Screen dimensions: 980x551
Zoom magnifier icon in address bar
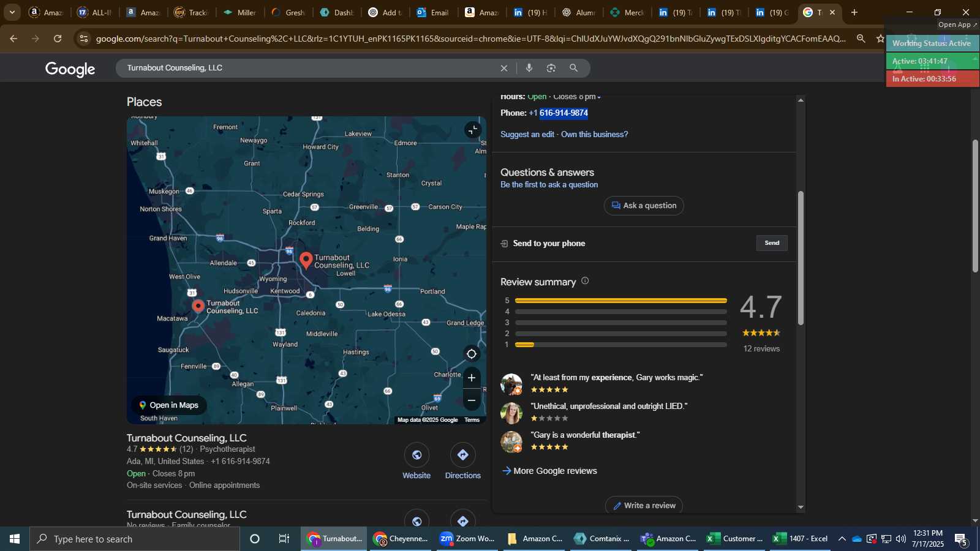(x=861, y=39)
